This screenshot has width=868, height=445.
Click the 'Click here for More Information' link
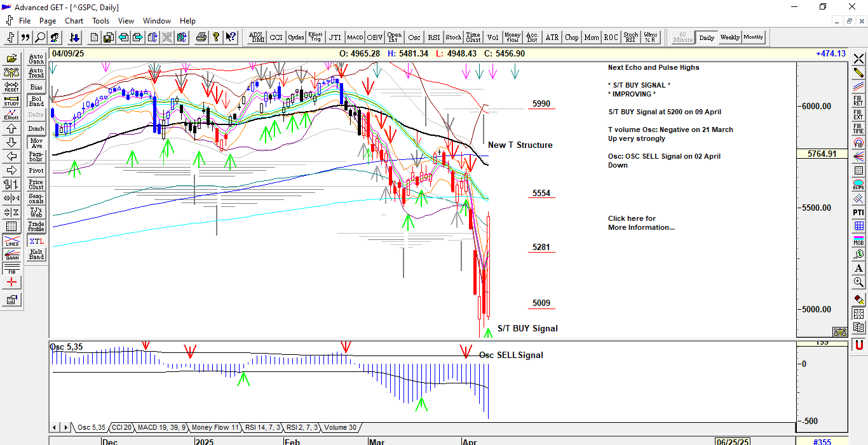pos(641,223)
